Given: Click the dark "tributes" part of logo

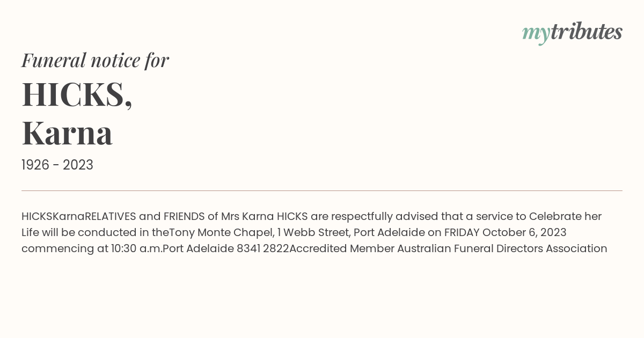Looking at the screenshot, I should click(x=586, y=32).
